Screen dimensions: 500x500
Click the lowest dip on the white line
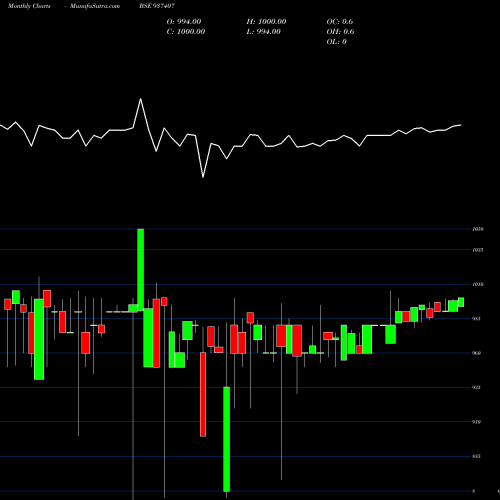click(203, 177)
